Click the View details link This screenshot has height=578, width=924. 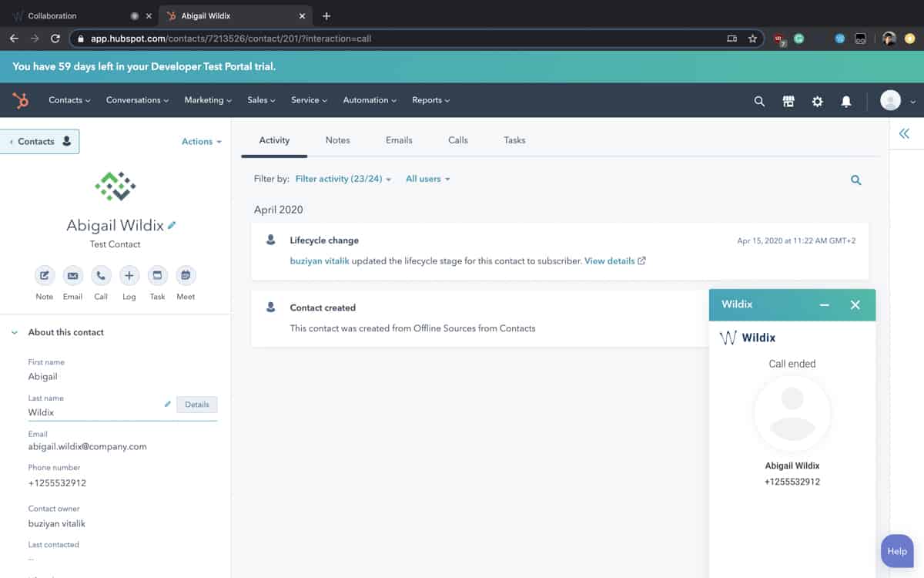pos(614,261)
